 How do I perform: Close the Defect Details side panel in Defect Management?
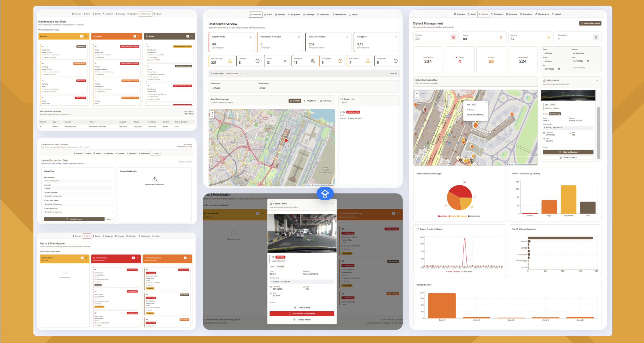click(597, 81)
